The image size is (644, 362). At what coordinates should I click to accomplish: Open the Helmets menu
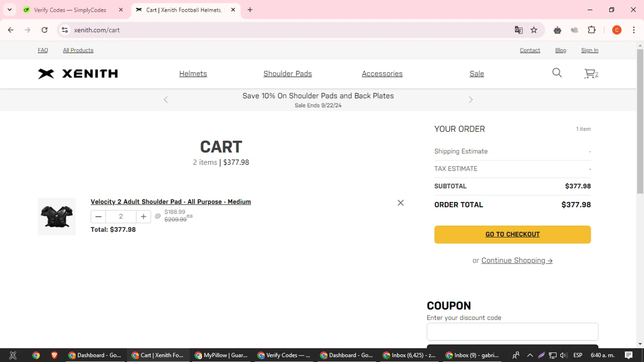[x=193, y=74]
